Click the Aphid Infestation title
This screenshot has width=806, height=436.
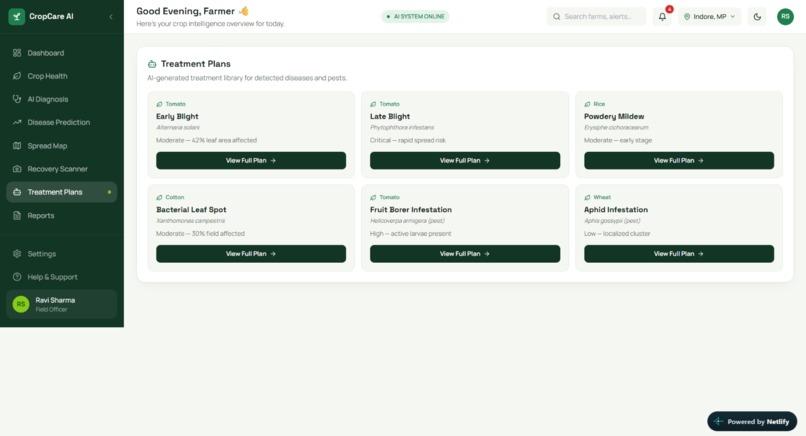coord(616,210)
